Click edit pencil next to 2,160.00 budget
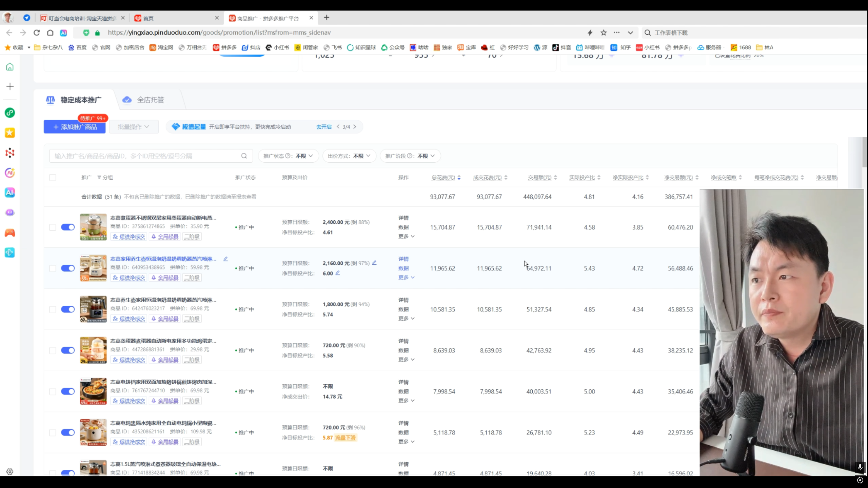 374,263
